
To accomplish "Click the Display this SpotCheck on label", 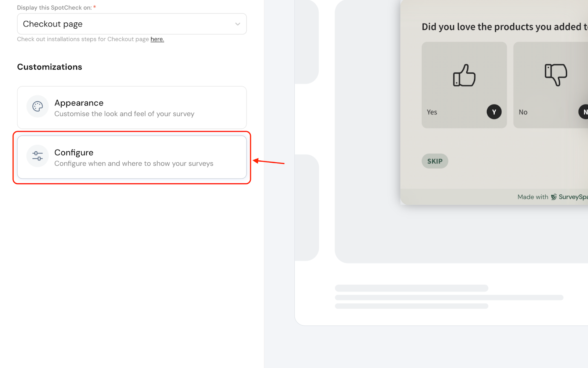I will tap(54, 8).
